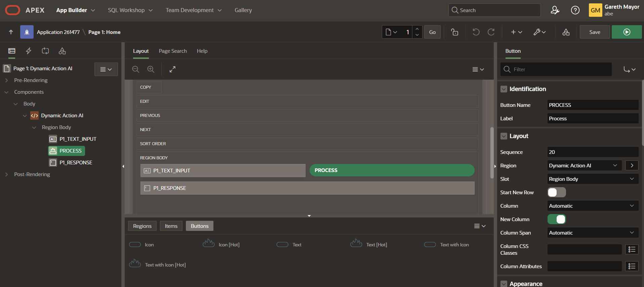Open the Shared Components icon in toolbar
This screenshot has height=287, width=644.
[566, 32]
